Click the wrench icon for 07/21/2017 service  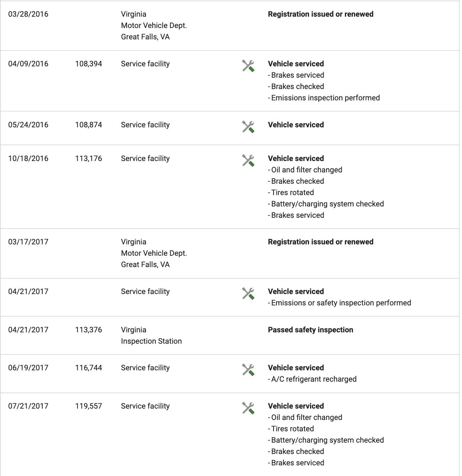pos(248,408)
